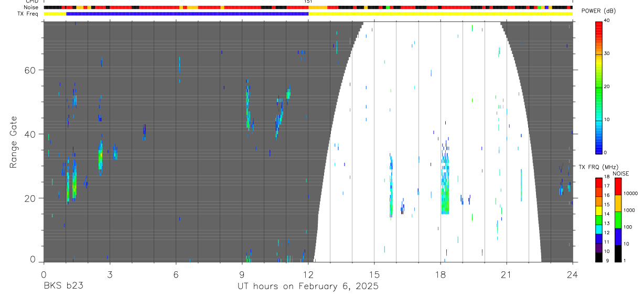644x297 pixels.
Task: Click the "3" tick on UT hours axis
Action: tap(110, 274)
